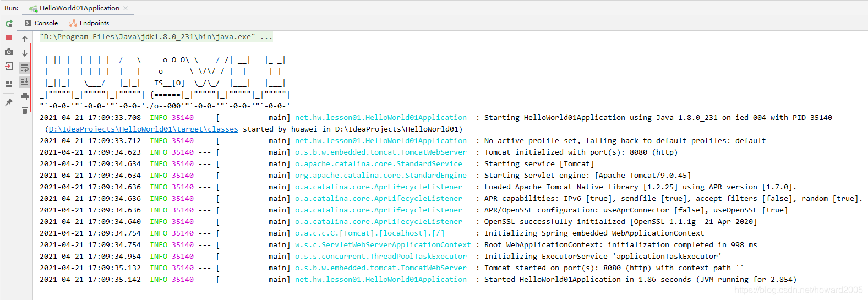Dump threads using the camera icon
This screenshot has height=300, width=868.
tap(9, 52)
